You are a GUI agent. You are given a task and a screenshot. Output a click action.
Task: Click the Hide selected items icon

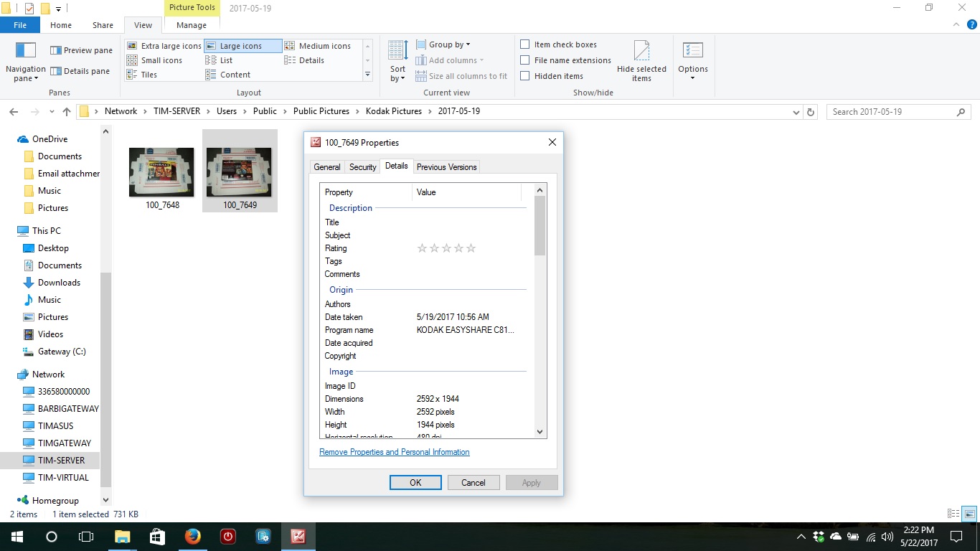[x=641, y=51]
